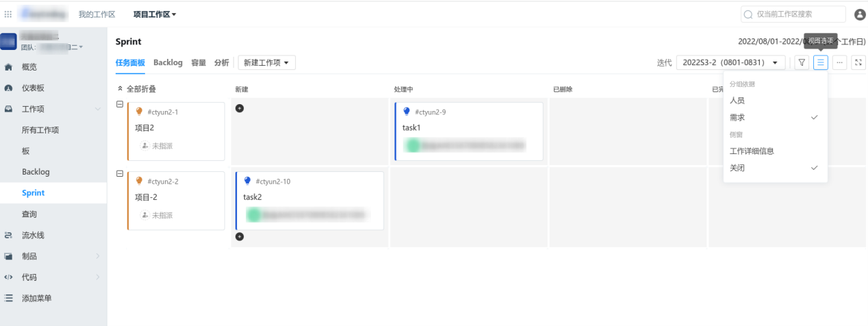This screenshot has width=868, height=326.
Task: Open the 新建工作项 dropdown
Action: coord(266,62)
